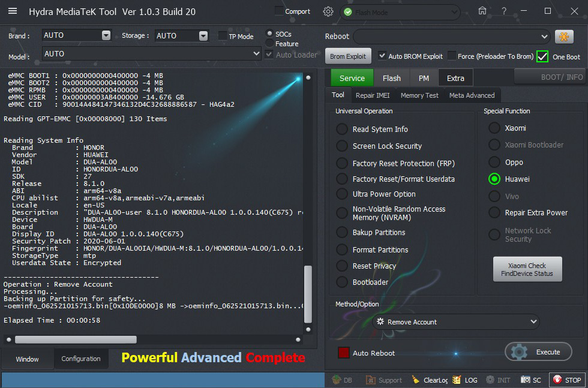Toggle the Auto BROM Exploit checkbox
588x388 pixels.
click(x=382, y=56)
